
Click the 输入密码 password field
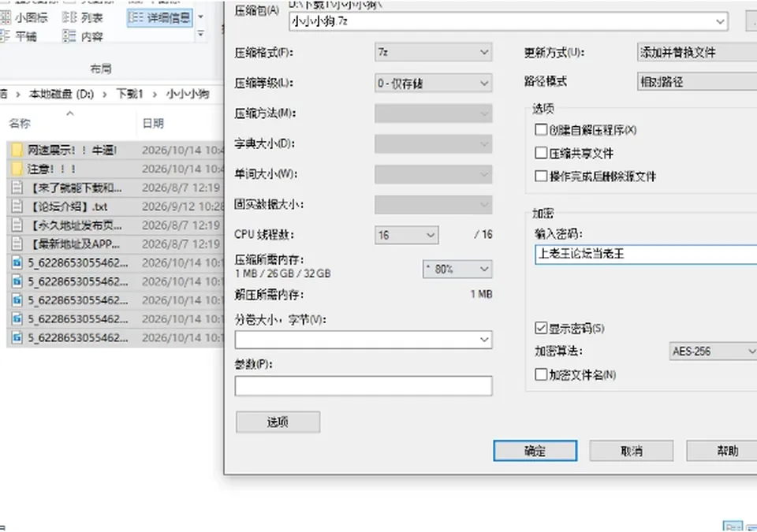(x=646, y=254)
